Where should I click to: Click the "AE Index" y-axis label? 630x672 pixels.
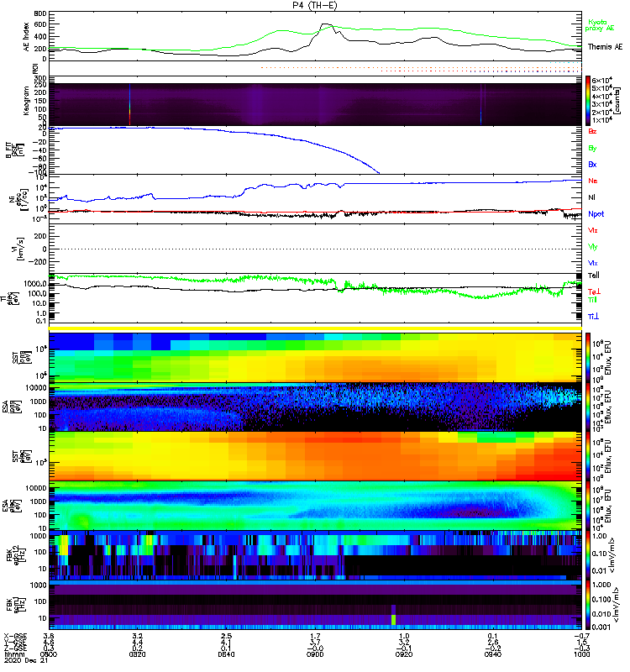click(x=26, y=37)
